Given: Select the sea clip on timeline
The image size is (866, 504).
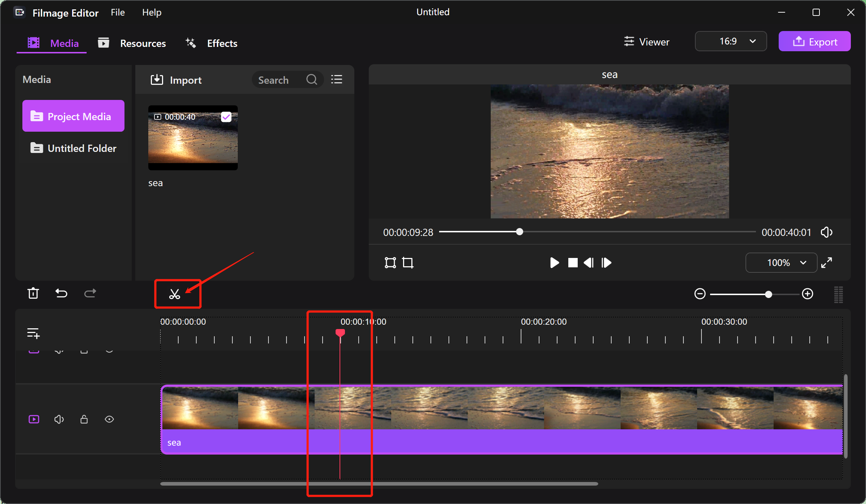Looking at the screenshot, I should point(502,419).
